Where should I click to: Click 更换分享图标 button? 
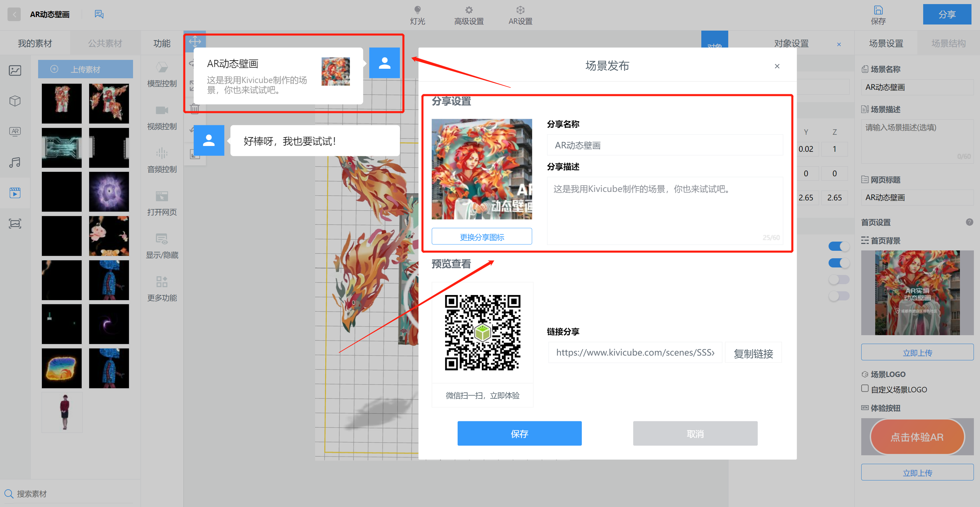pyautogui.click(x=481, y=236)
